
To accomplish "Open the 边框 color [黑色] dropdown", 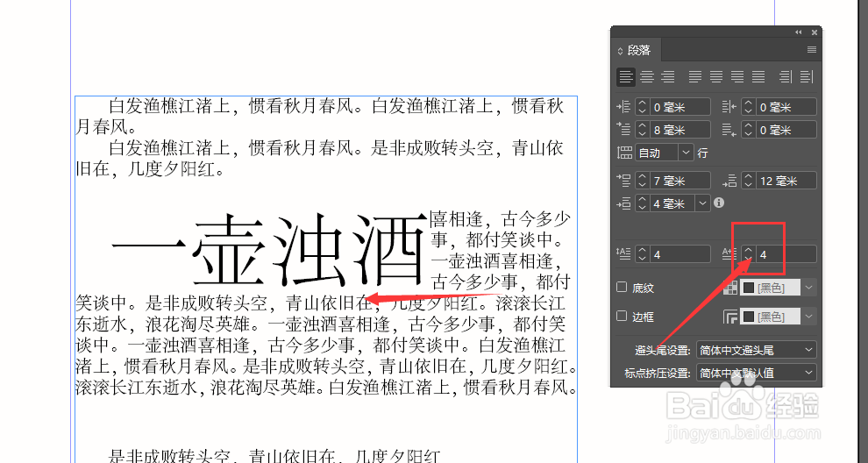I will [808, 317].
